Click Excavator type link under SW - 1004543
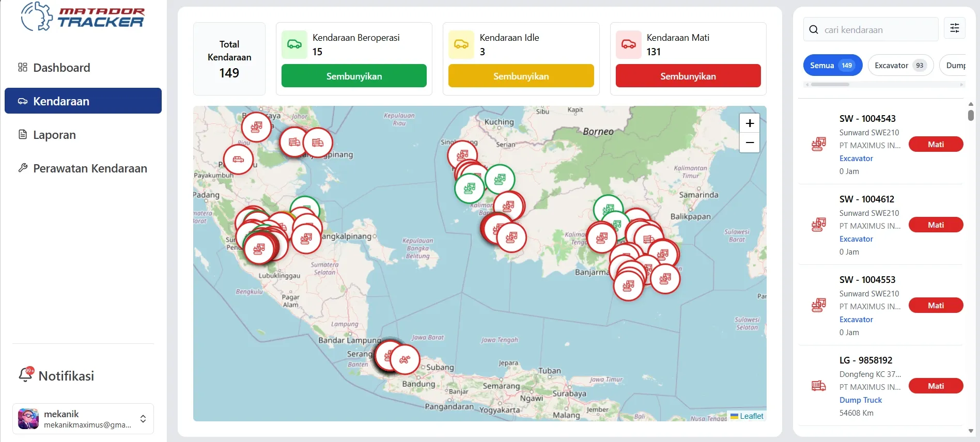Image resolution: width=980 pixels, height=442 pixels. coord(856,158)
